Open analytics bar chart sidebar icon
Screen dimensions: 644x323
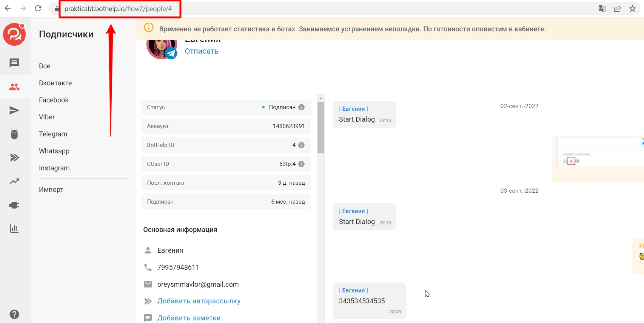click(14, 229)
